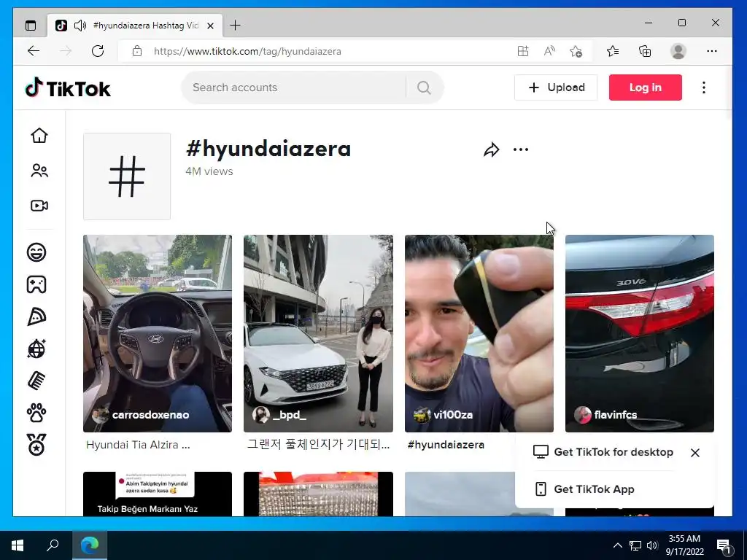Screen dimensions: 747x560
Task: Select the Food pizza slice category icon
Action: (x=36, y=316)
